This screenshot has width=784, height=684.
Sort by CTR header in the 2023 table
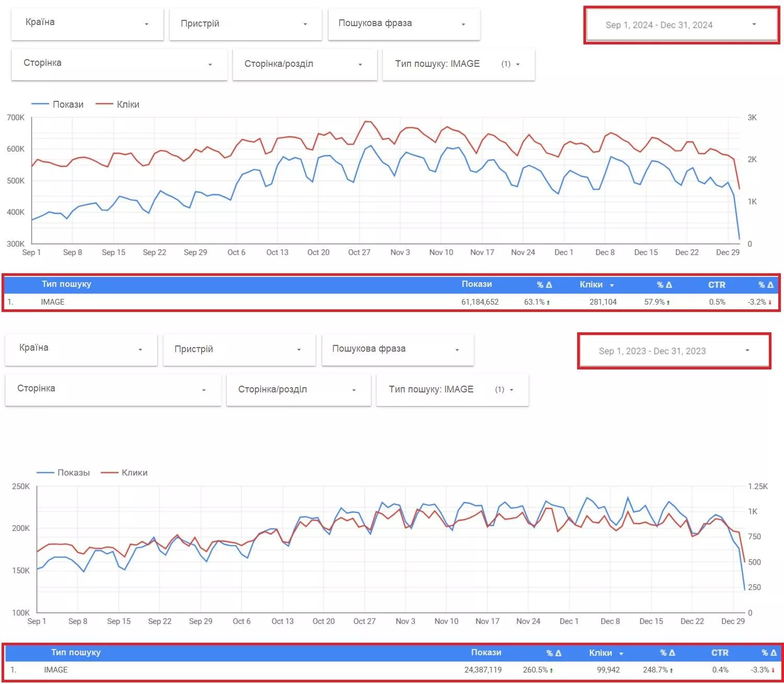pos(720,653)
